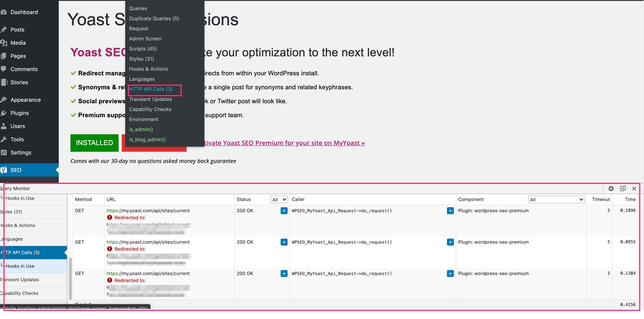The height and width of the screenshot is (319, 644).
Task: Open third my.yoast.com sites/current URL
Action: click(x=148, y=274)
